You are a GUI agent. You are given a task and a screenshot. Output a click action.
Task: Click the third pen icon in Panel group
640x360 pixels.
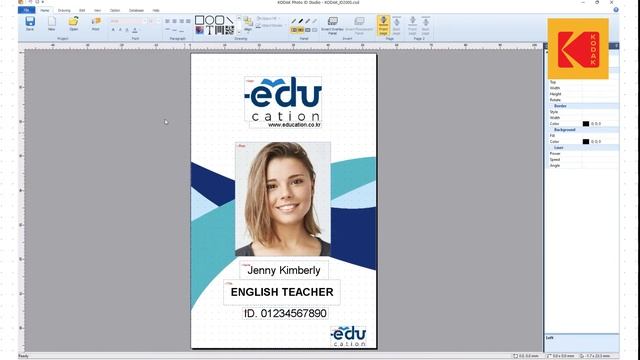click(x=307, y=21)
